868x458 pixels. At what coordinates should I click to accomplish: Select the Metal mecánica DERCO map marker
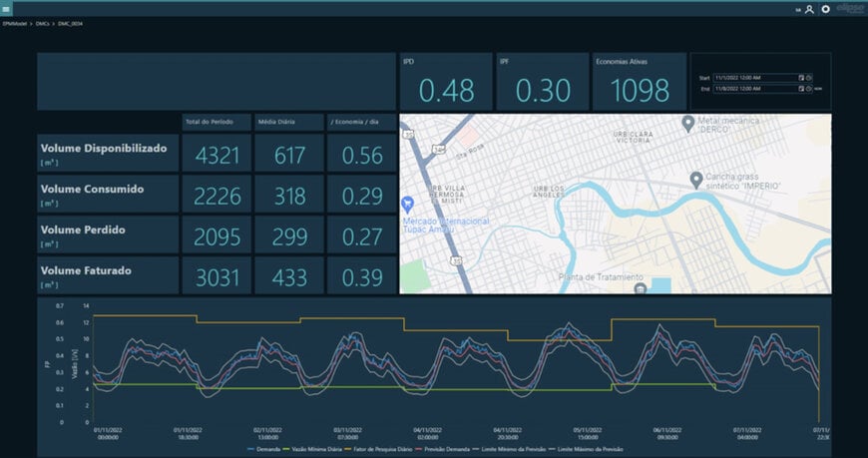click(687, 122)
